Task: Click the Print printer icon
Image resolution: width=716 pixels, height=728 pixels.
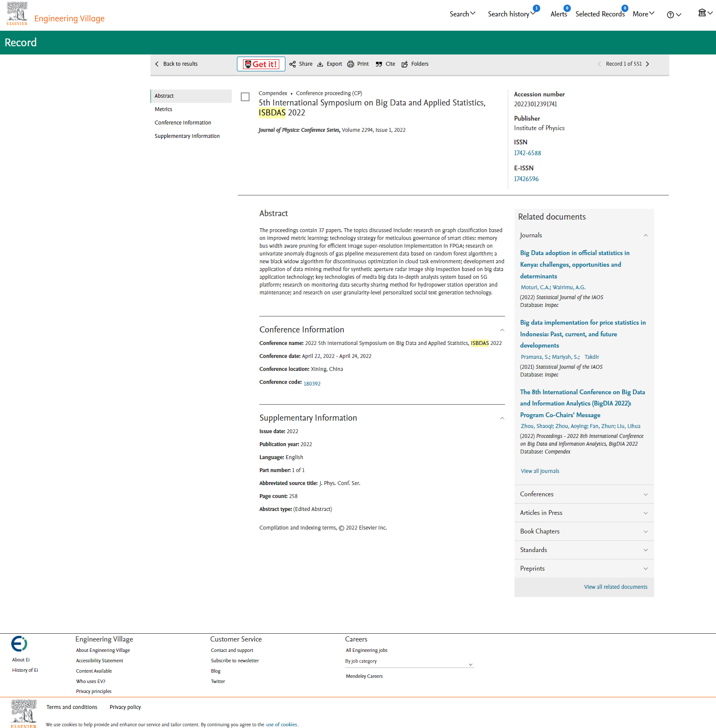Action: [x=351, y=64]
